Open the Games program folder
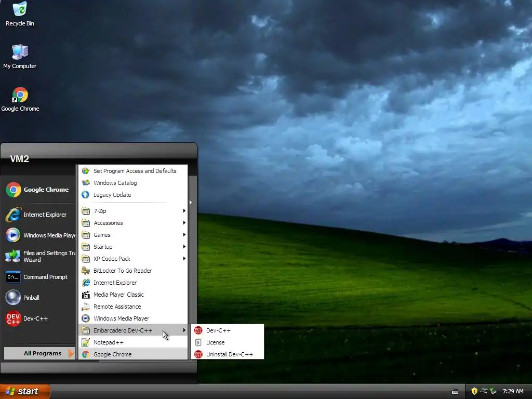 133,235
